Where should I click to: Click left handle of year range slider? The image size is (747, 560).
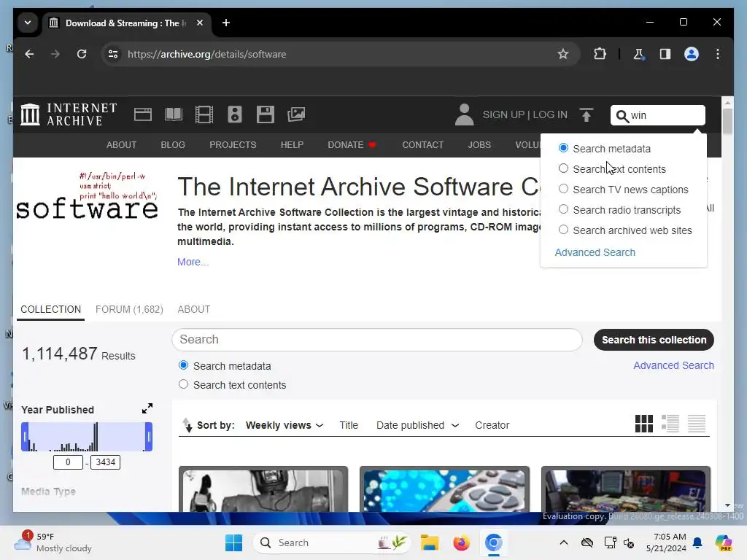pyautogui.click(x=25, y=437)
